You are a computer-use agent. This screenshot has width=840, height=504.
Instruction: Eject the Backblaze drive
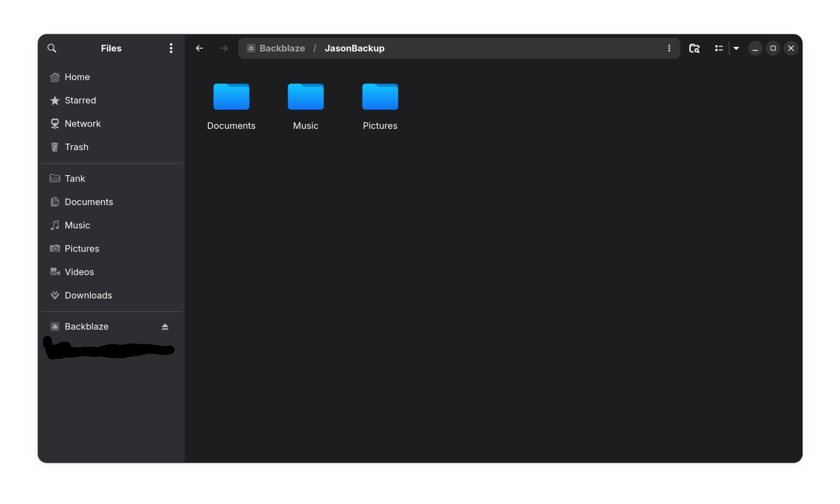[x=165, y=327]
